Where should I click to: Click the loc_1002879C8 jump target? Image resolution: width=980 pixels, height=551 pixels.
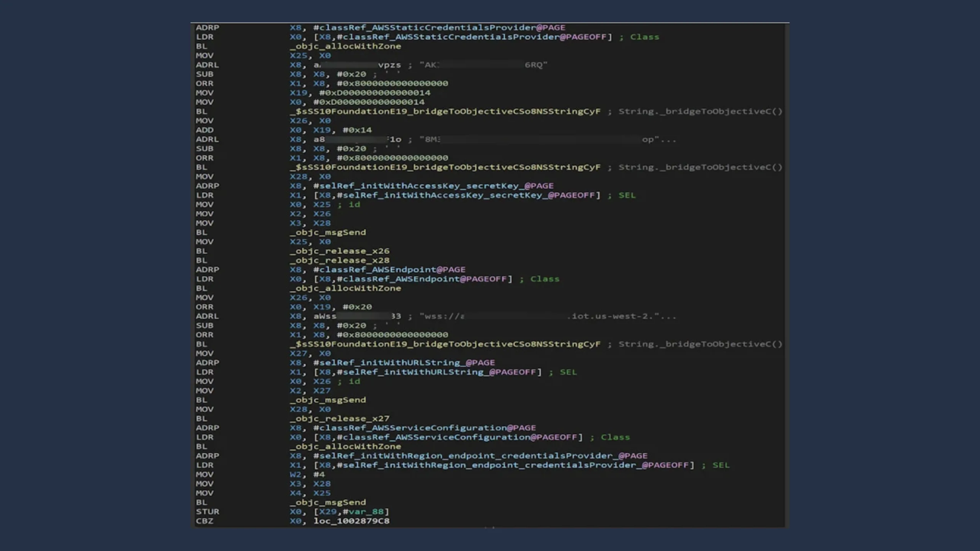tap(351, 521)
